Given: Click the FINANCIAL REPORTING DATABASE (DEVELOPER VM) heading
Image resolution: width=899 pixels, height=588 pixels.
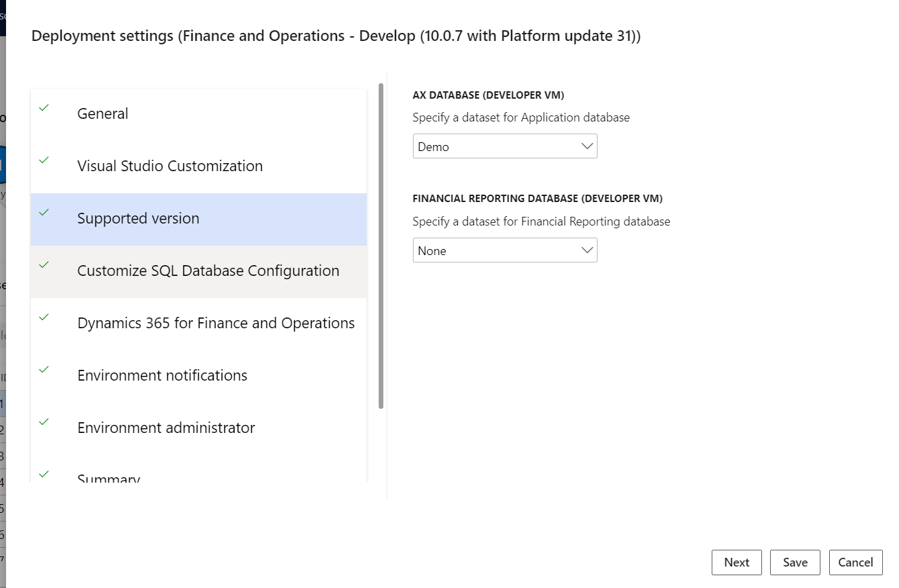Looking at the screenshot, I should 538,199.
